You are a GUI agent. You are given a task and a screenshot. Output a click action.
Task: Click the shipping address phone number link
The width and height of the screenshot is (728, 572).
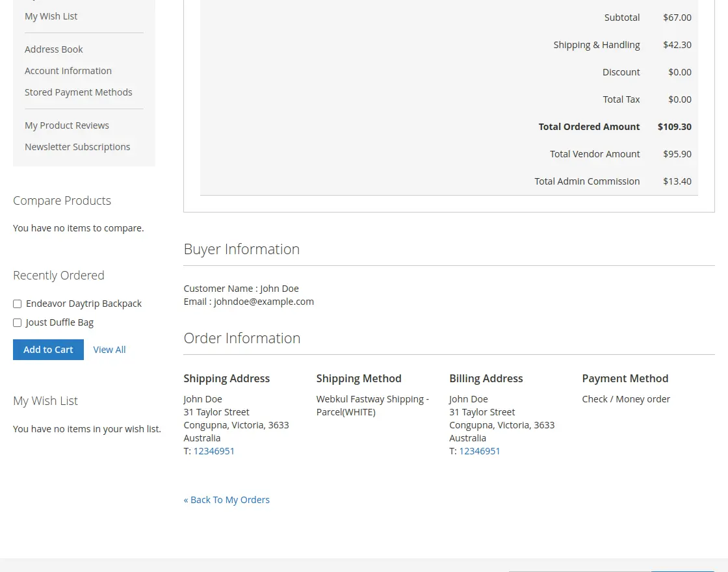(x=214, y=451)
